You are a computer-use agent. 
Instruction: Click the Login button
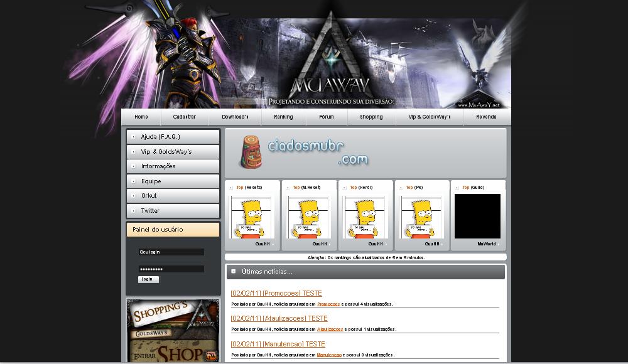point(148,279)
